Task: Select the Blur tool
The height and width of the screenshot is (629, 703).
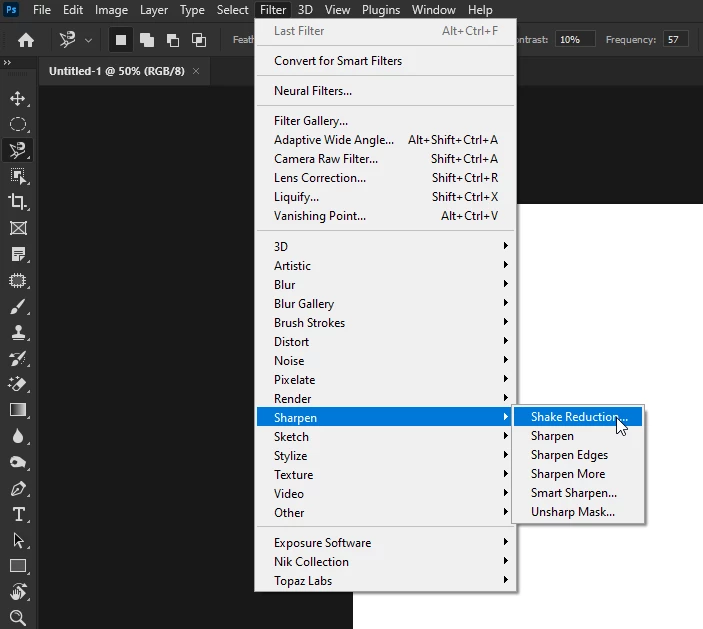Action: click(x=18, y=436)
